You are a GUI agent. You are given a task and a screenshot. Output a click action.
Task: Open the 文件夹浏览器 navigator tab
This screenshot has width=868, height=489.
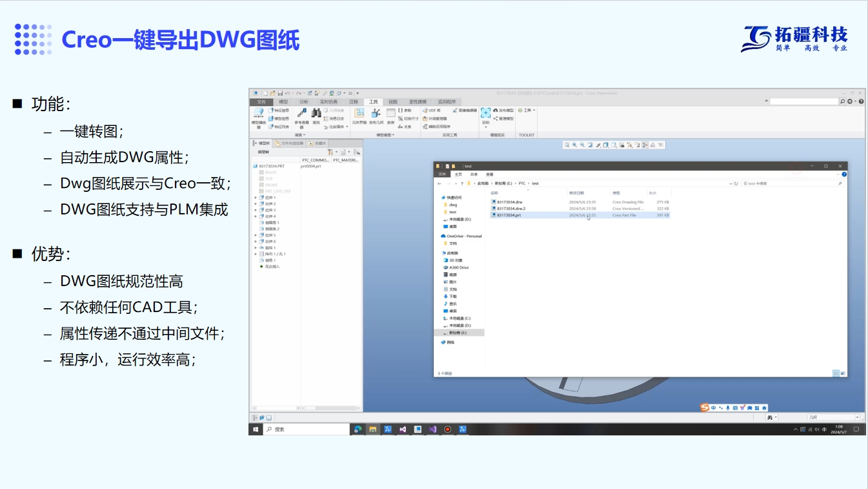(288, 143)
